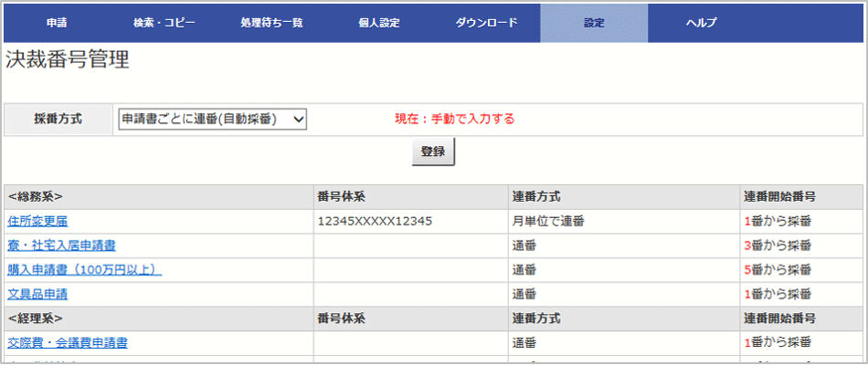
Task: Click the ダウンロード menu item
Action: [486, 23]
